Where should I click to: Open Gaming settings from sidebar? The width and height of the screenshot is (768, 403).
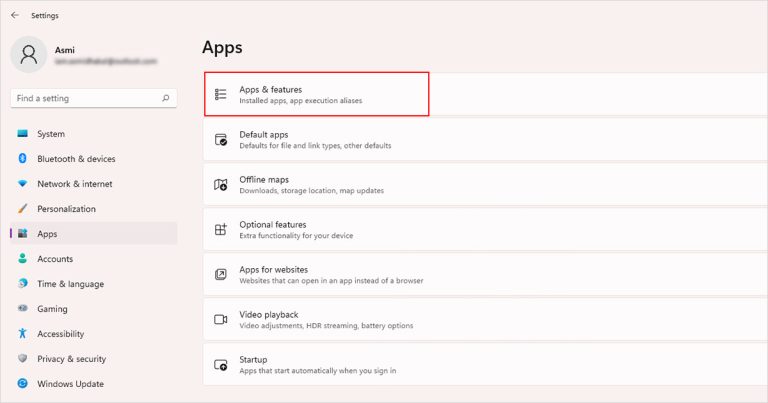(x=52, y=309)
